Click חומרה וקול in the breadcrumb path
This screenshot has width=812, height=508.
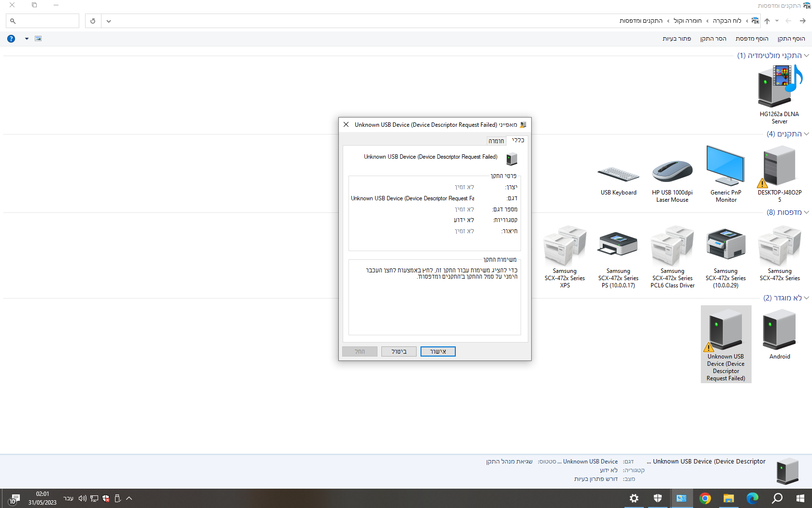pyautogui.click(x=687, y=21)
